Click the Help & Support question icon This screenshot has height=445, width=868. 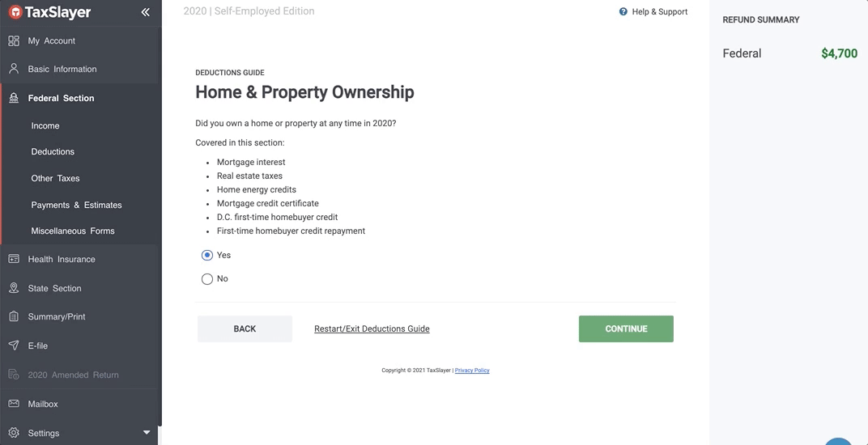point(623,12)
